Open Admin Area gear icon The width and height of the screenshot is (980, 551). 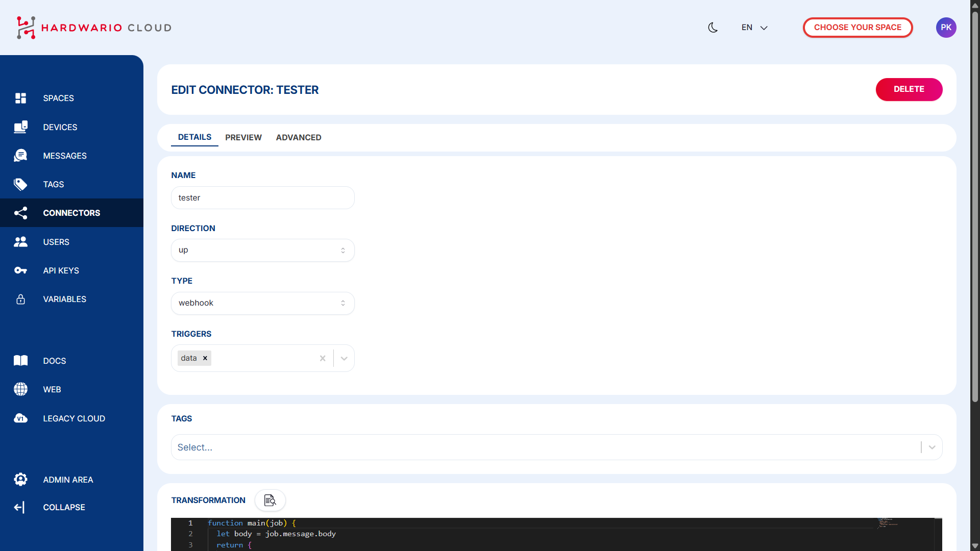(x=20, y=480)
